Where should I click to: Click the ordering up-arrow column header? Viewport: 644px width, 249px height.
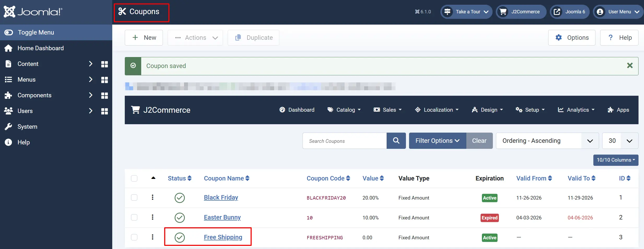tap(153, 178)
